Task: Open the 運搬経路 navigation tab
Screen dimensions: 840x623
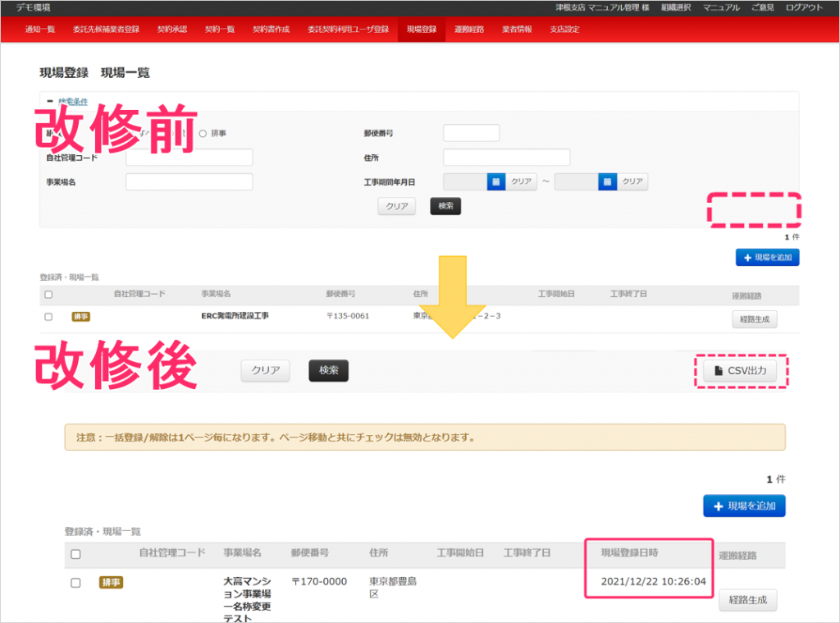Action: (469, 29)
